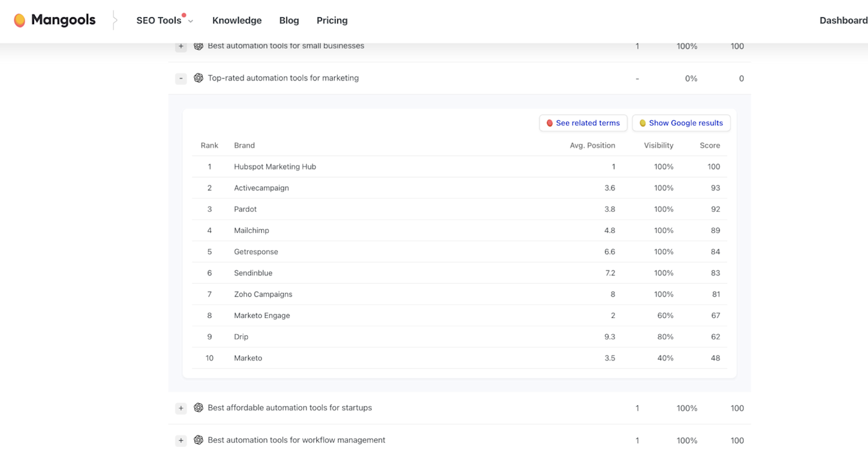Open the Pricing page
The width and height of the screenshot is (868, 450).
tap(332, 20)
